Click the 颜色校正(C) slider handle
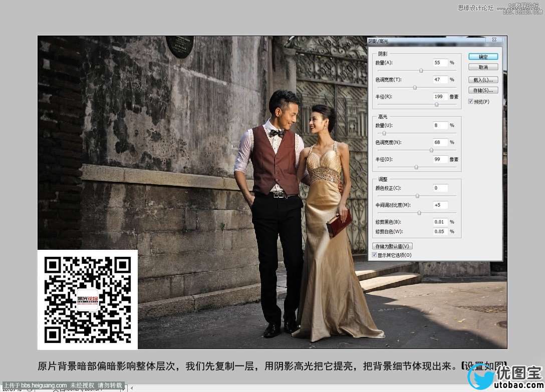This screenshot has height=392, width=545. 417,196
